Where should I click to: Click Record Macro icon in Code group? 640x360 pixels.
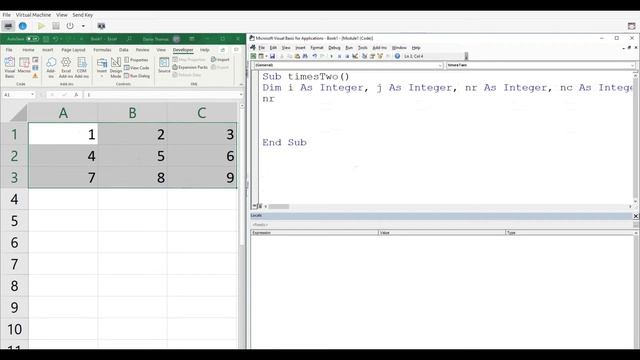point(36,60)
